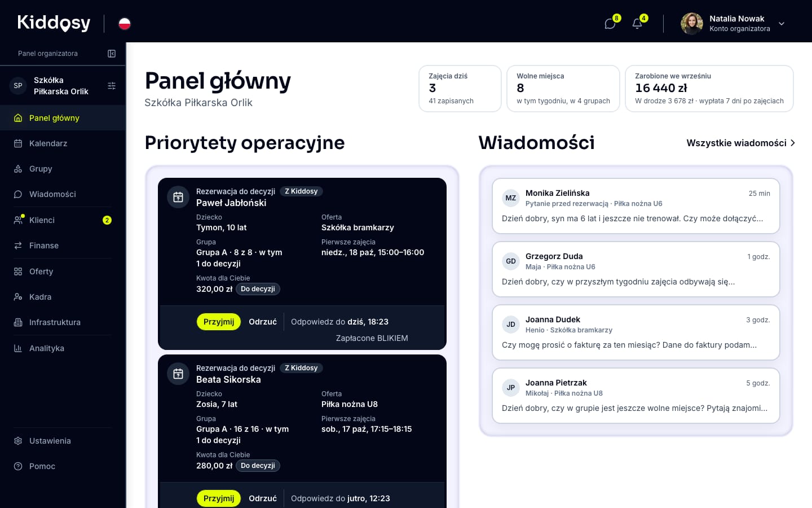The width and height of the screenshot is (812, 508).
Task: Open the chat messages icon in header
Action: [x=610, y=24]
